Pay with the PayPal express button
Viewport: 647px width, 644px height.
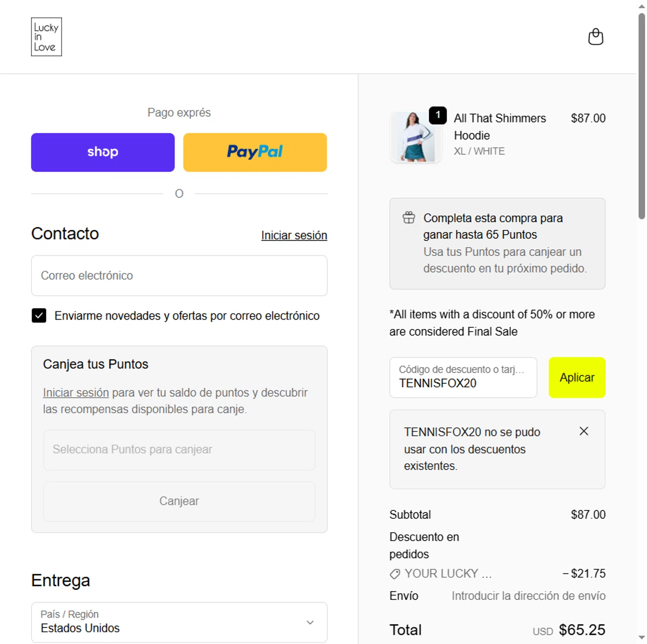pos(255,152)
